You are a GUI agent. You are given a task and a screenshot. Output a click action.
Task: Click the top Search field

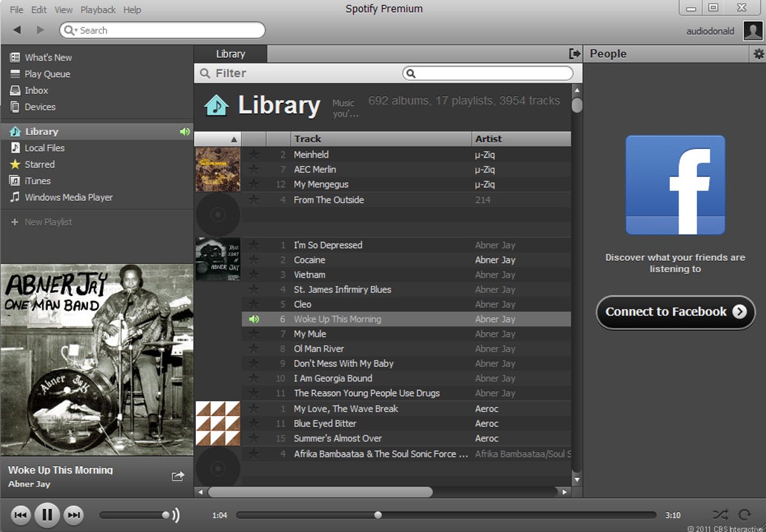(162, 30)
